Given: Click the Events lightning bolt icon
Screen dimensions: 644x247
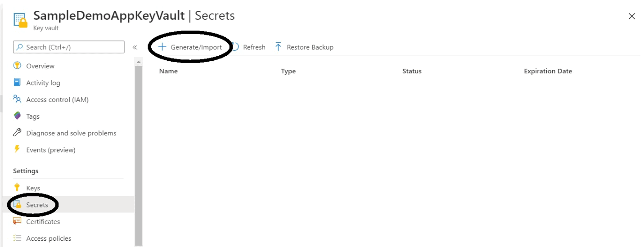Looking at the screenshot, I should pyautogui.click(x=18, y=149).
